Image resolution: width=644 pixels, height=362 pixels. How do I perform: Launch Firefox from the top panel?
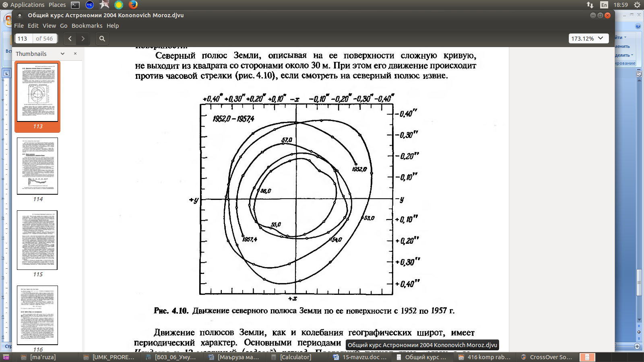(x=133, y=4)
